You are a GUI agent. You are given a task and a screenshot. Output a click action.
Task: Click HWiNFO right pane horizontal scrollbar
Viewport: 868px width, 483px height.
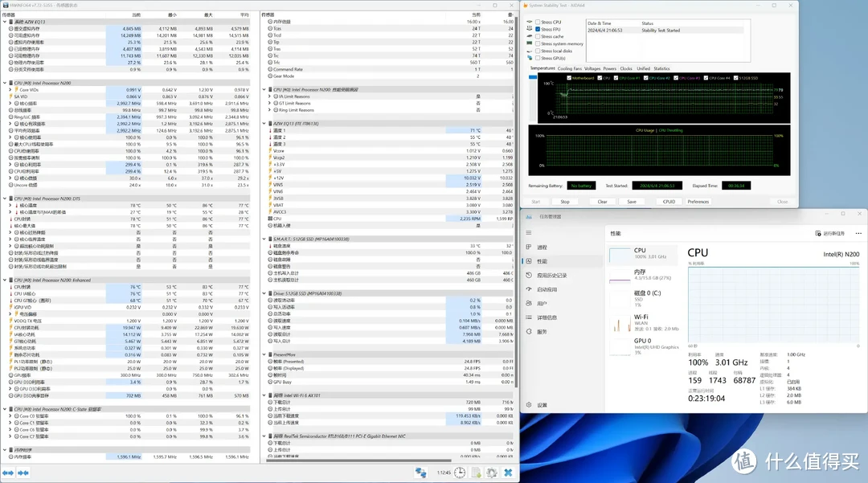pos(357,460)
